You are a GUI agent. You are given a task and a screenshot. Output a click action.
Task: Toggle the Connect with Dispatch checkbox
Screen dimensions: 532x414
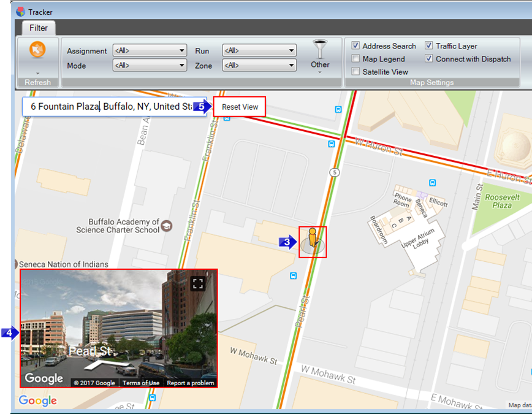429,58
